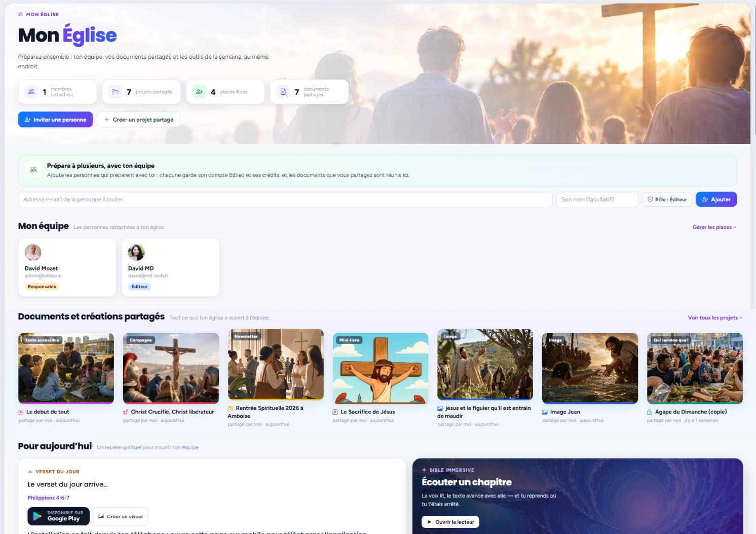Click the booklet icon beside 'Le Sacrifice de Jésus'
Screen dimensions: 756x534
pyautogui.click(x=335, y=412)
